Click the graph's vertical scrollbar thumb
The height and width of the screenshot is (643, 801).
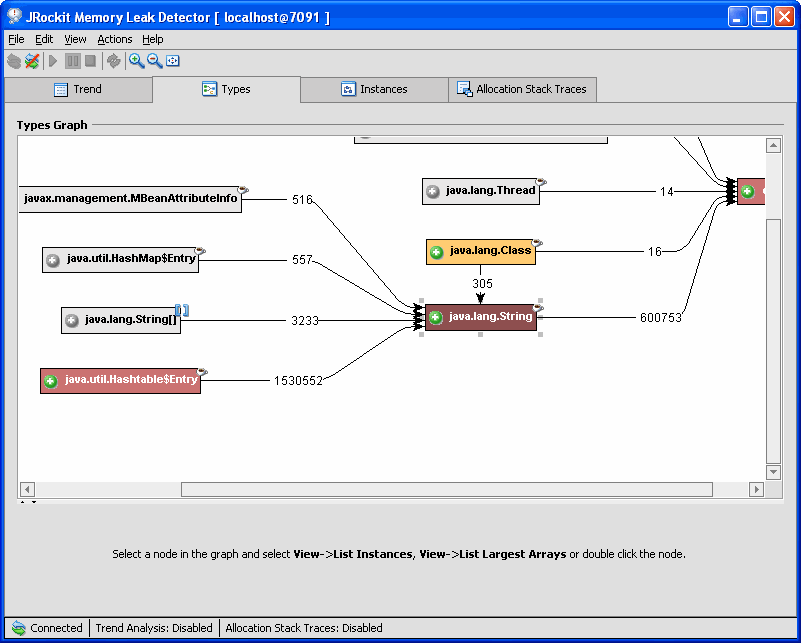[773, 341]
